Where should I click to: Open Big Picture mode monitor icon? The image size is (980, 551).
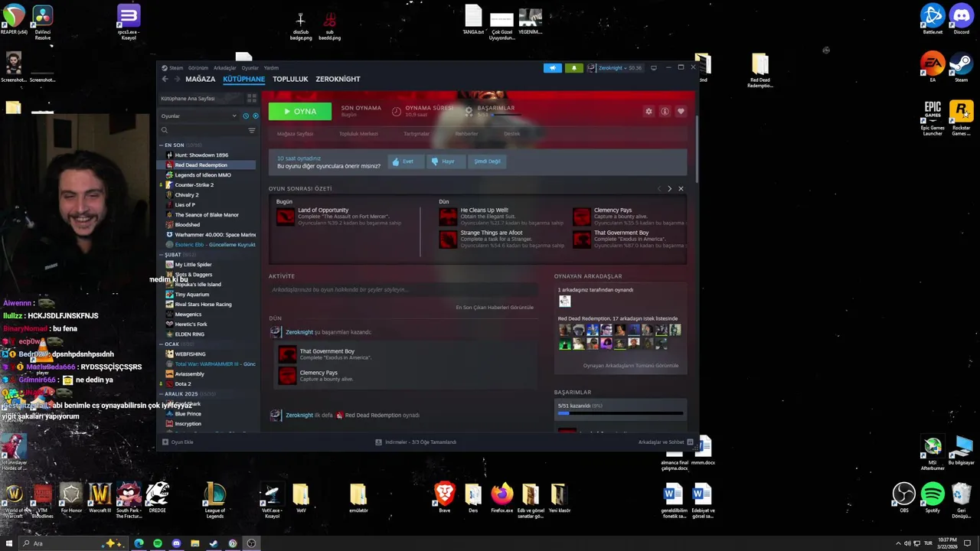tap(653, 67)
